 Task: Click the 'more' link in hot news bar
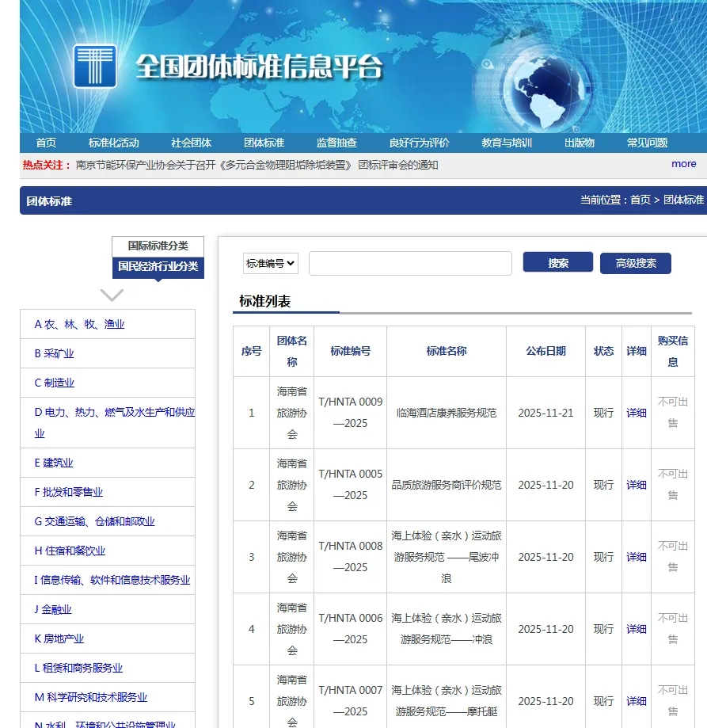[683, 164]
